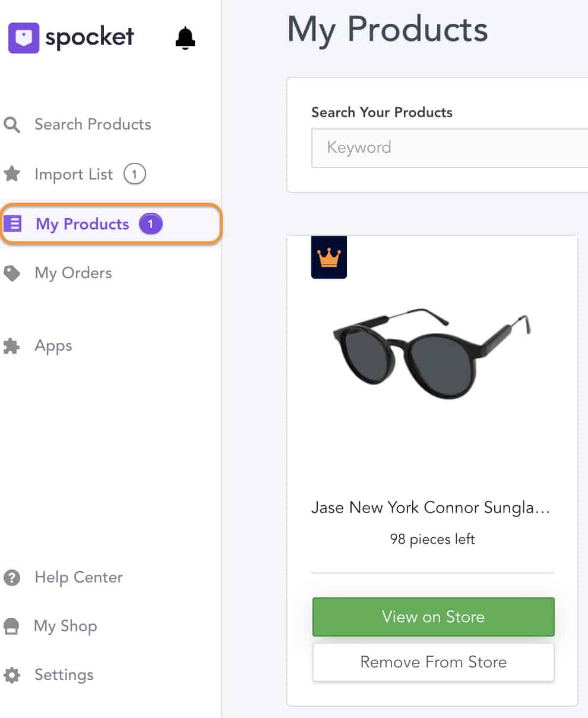Click the Import List count badge

(x=135, y=174)
